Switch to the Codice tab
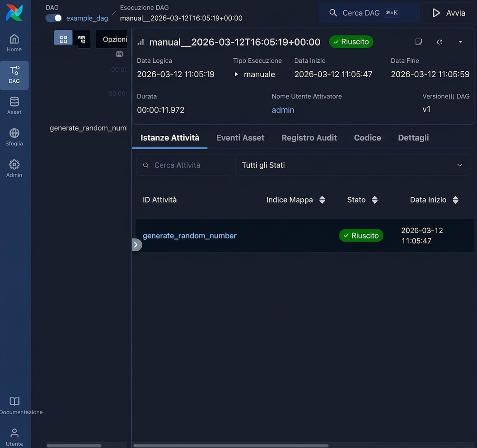Viewport: 477px width, 448px height. 368,138
